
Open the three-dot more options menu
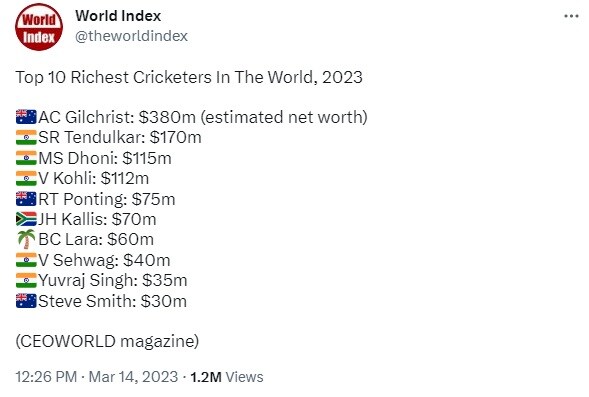(571, 16)
